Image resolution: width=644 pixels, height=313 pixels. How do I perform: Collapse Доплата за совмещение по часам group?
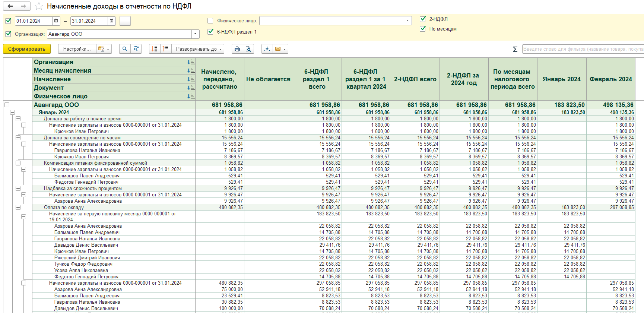pos(18,137)
